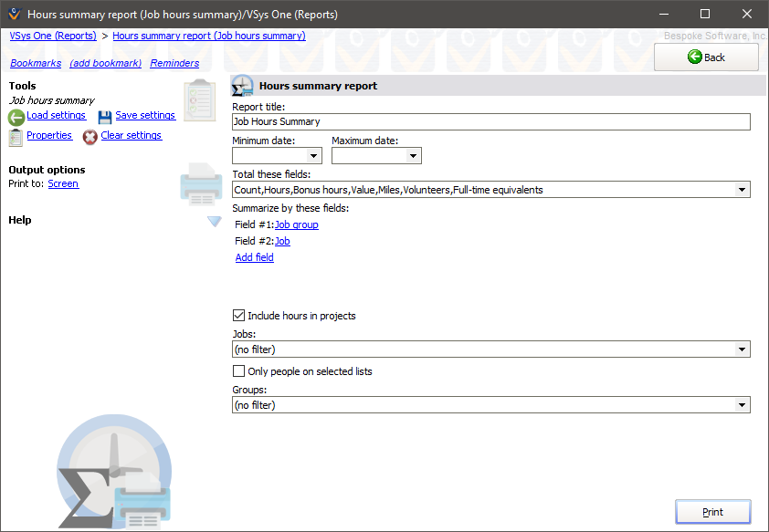
Task: Click the Print button
Action: [712, 512]
